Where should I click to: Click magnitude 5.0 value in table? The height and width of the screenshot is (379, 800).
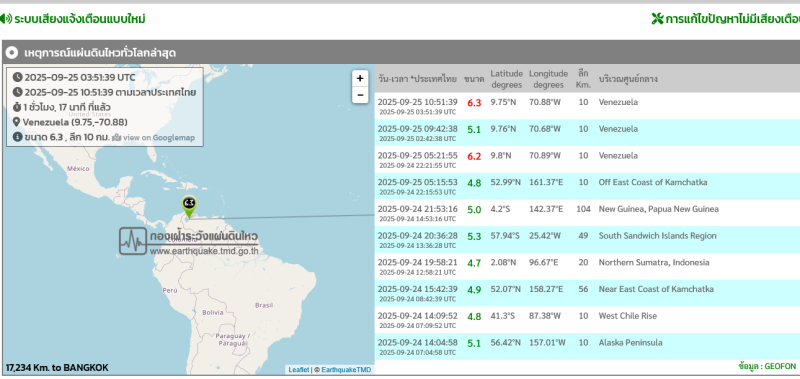(x=474, y=210)
